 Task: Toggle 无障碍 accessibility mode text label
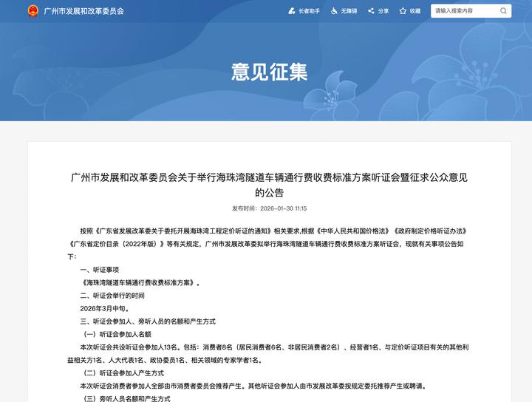point(349,11)
